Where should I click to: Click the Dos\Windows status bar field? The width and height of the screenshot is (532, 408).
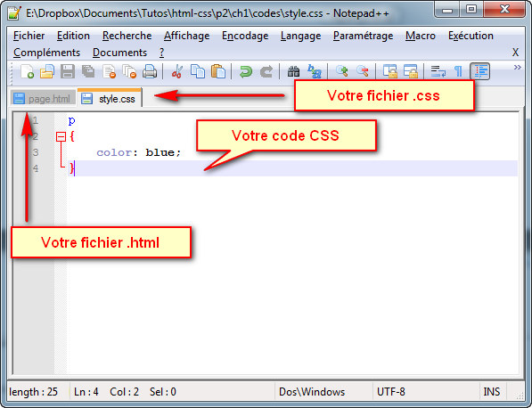click(323, 392)
